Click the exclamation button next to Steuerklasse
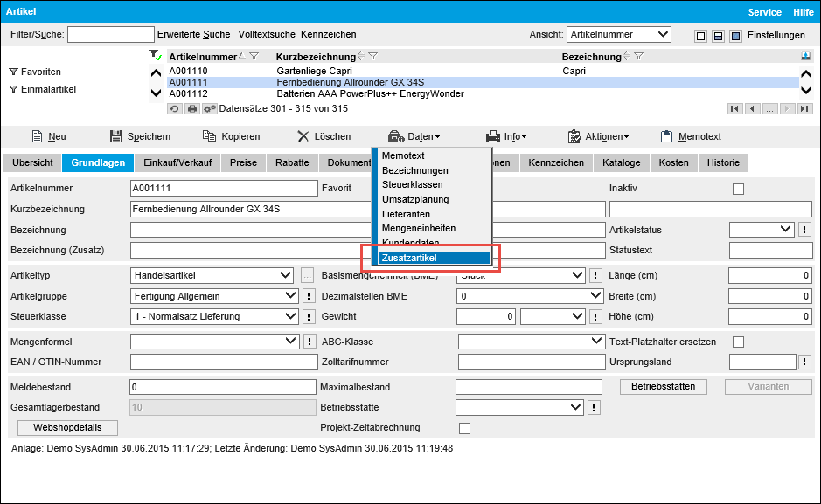821x504 pixels. tap(309, 317)
